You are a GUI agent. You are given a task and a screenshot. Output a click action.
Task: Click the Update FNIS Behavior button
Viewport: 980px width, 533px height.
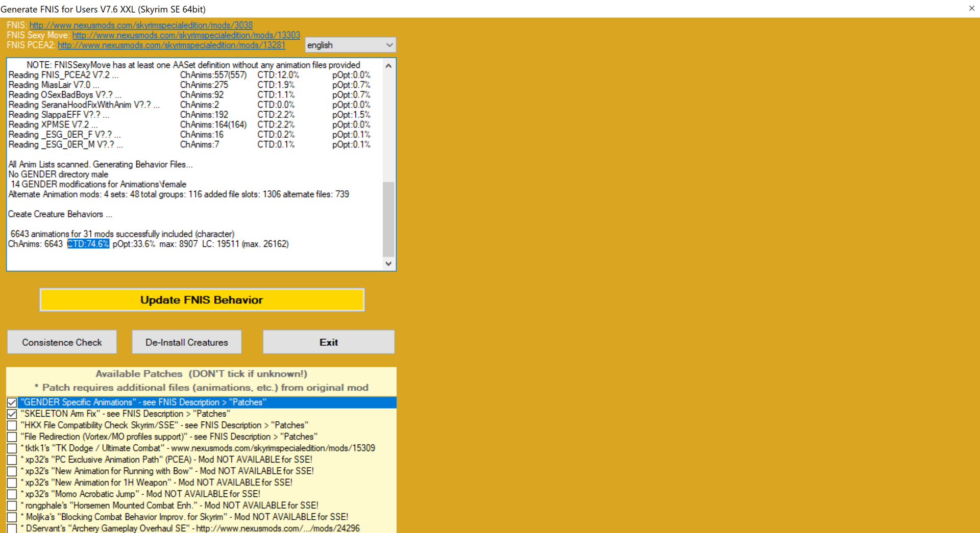[x=202, y=300]
